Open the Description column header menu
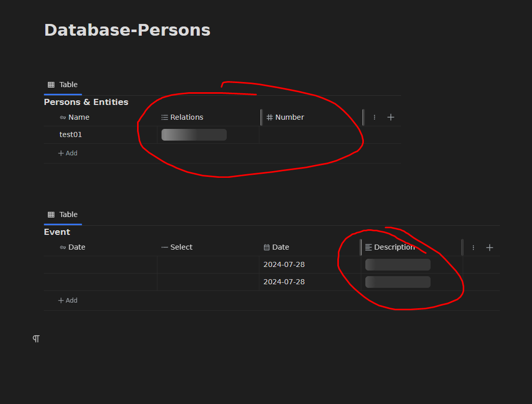This screenshot has width=532, height=404. coord(394,247)
